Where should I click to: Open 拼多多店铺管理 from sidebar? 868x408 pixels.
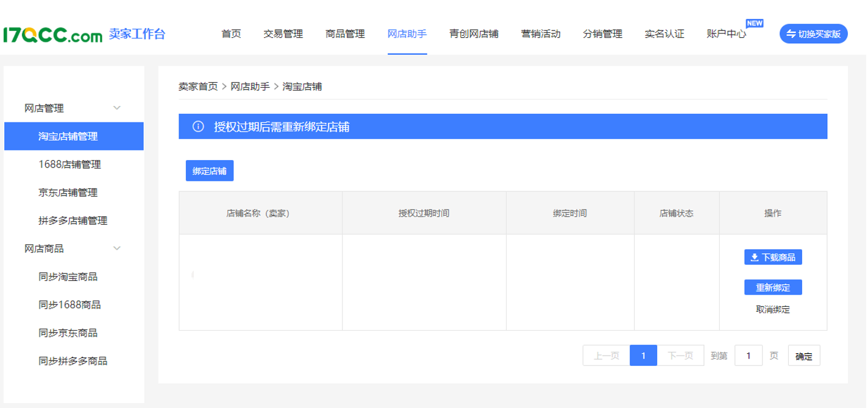[x=73, y=220]
